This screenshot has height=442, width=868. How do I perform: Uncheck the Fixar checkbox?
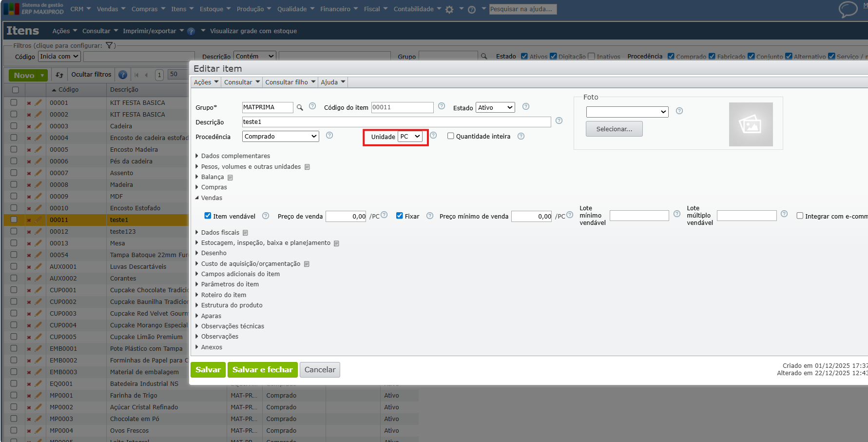tap(400, 216)
